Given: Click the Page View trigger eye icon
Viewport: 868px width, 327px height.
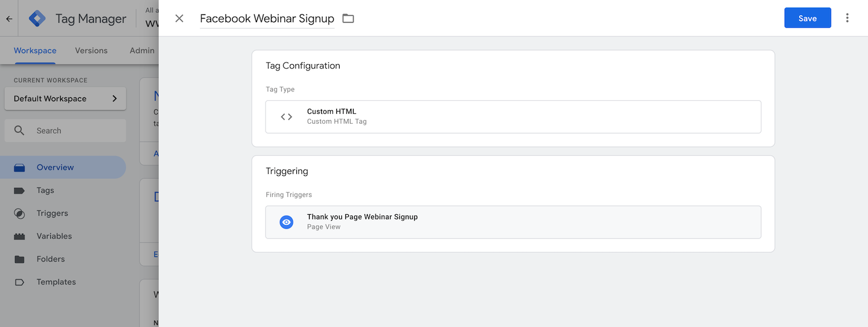Looking at the screenshot, I should click(x=286, y=222).
